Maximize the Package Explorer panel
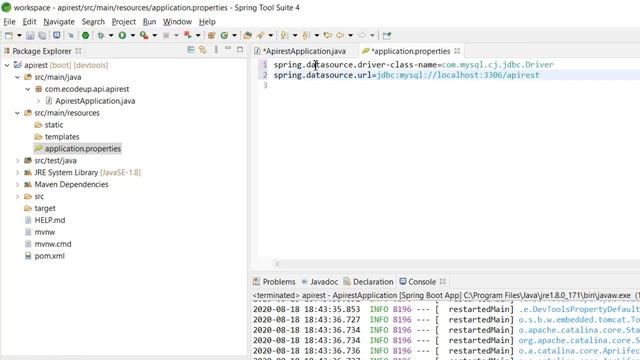Viewport: 640px width, 360px height. (x=240, y=49)
